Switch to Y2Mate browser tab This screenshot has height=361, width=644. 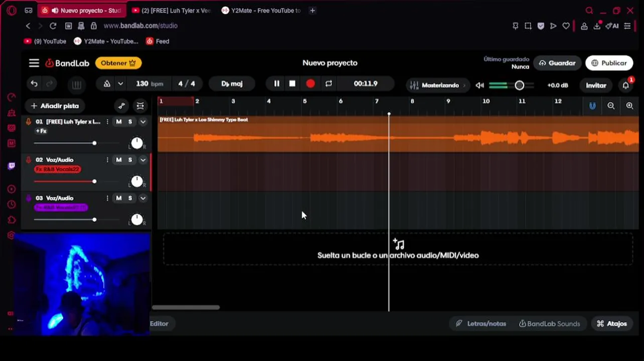(x=261, y=11)
